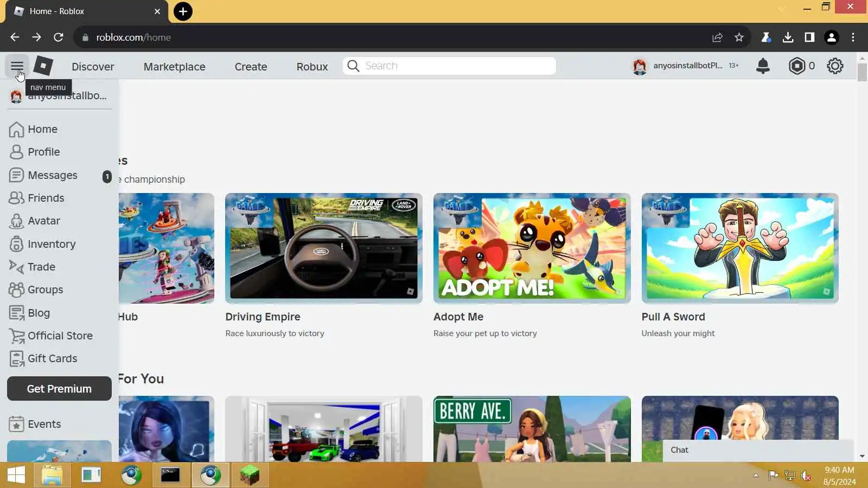Click the Messages unread count badge
Screen dimensions: 868x488
coord(107,176)
